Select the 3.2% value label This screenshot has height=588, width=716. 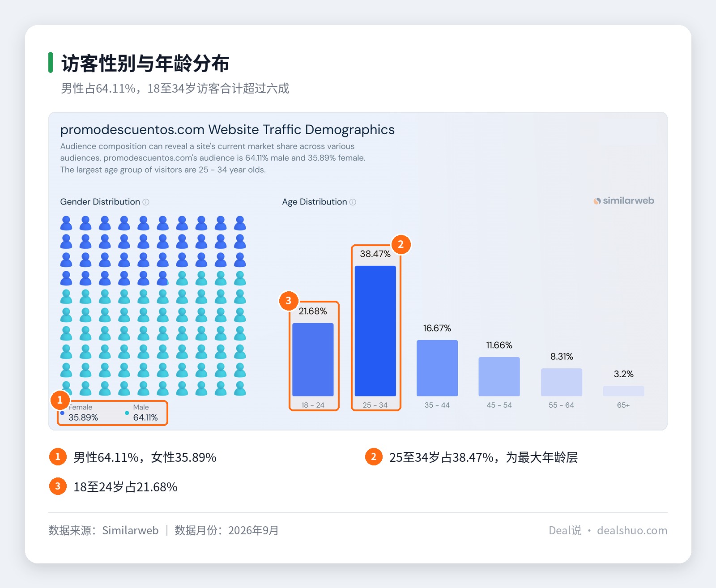coord(623,374)
